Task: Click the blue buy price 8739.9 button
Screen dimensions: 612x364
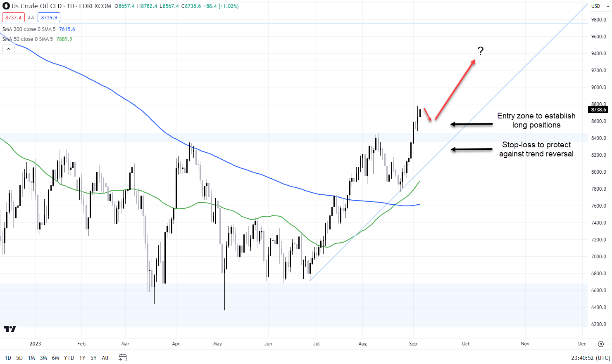Action: click(x=49, y=17)
